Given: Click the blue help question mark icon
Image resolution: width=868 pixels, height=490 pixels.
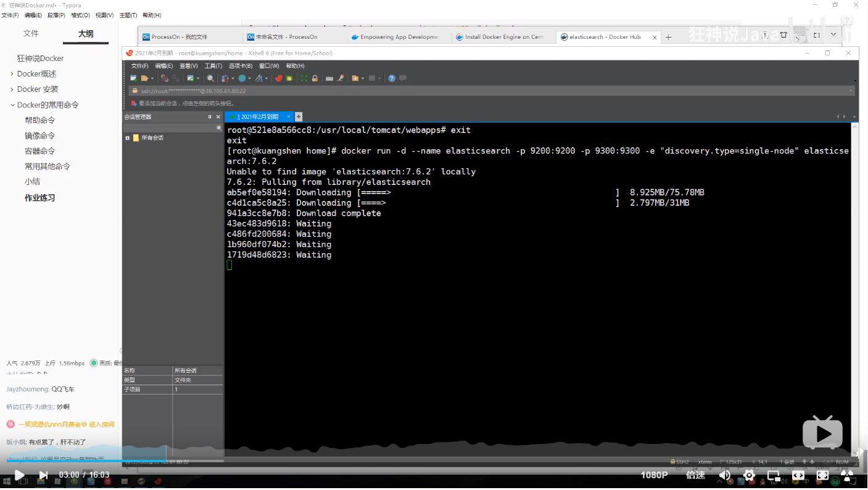Looking at the screenshot, I should 392,78.
